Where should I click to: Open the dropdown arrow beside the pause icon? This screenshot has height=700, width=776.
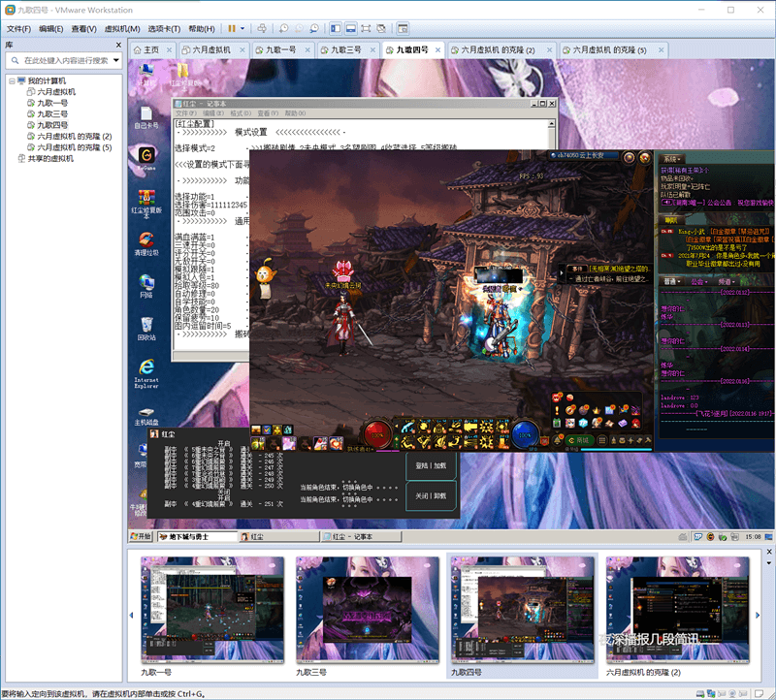click(242, 29)
